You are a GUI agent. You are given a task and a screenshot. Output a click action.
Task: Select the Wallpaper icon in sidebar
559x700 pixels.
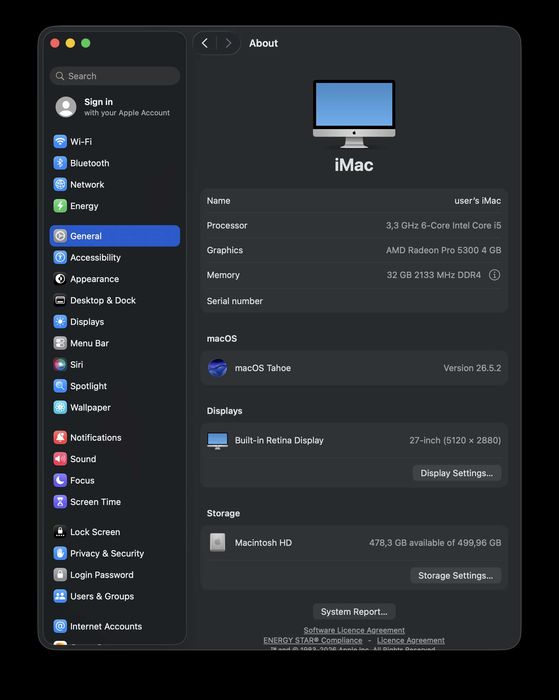click(60, 407)
